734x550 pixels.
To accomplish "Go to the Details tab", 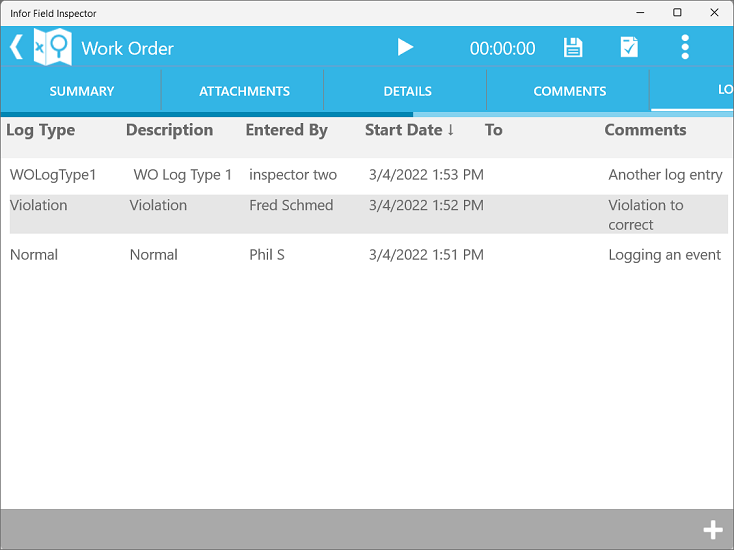I will coord(407,91).
